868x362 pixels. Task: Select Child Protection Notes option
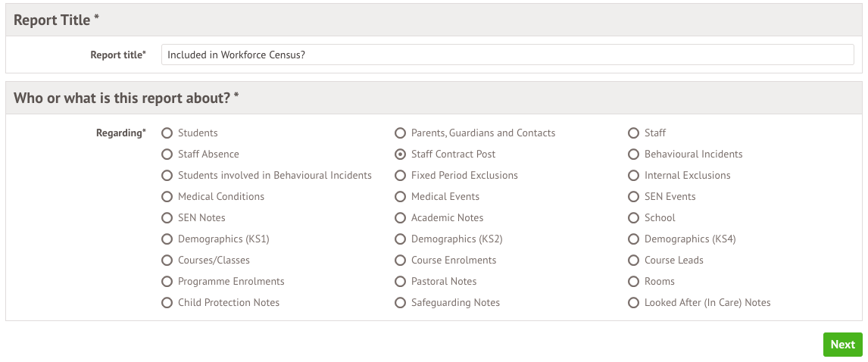tap(167, 303)
